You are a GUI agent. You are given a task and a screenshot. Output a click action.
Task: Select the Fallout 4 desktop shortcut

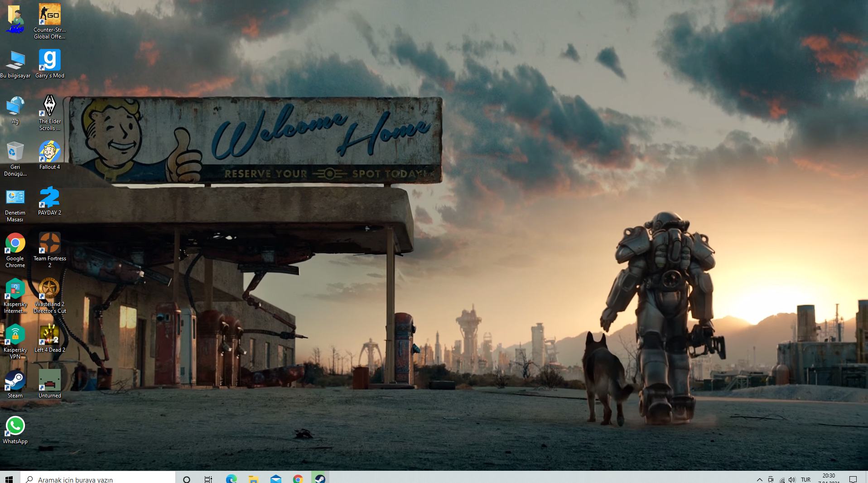49,155
